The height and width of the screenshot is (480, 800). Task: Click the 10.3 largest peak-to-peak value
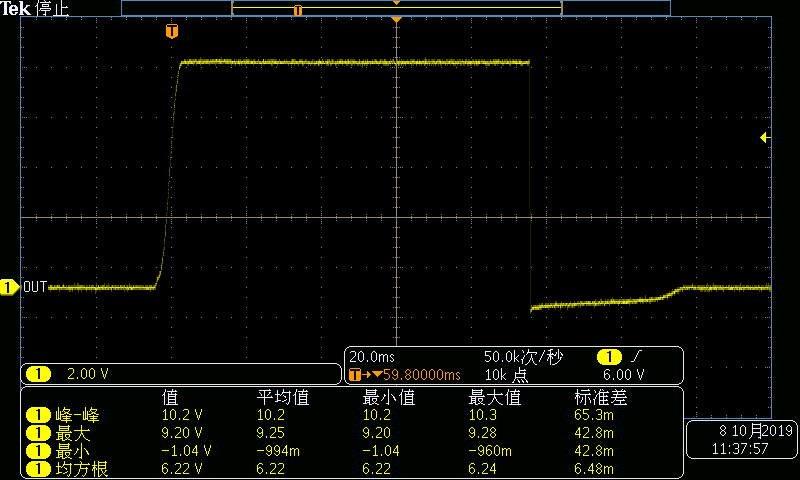pos(483,415)
